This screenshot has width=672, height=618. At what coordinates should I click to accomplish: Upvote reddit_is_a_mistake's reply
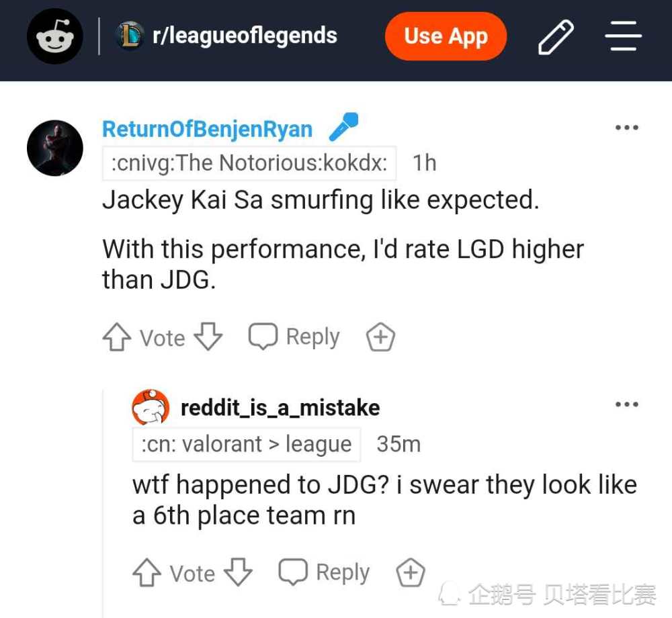pyautogui.click(x=146, y=572)
